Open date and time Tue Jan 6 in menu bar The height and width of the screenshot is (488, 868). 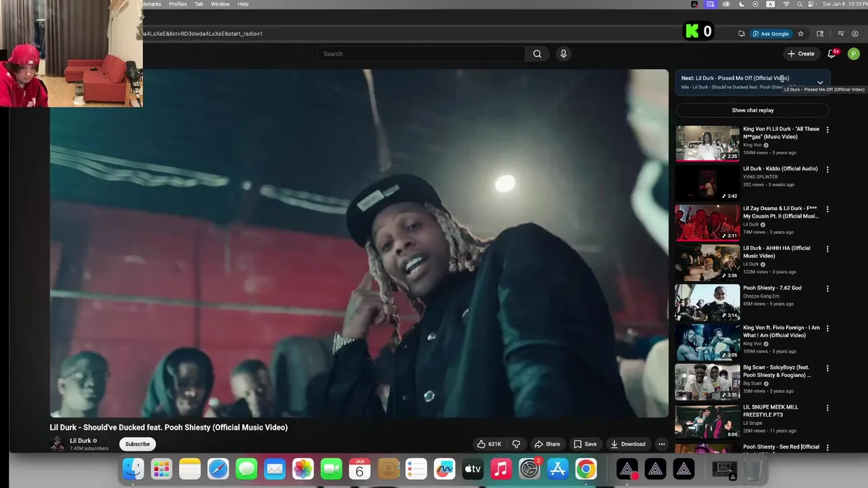point(844,4)
